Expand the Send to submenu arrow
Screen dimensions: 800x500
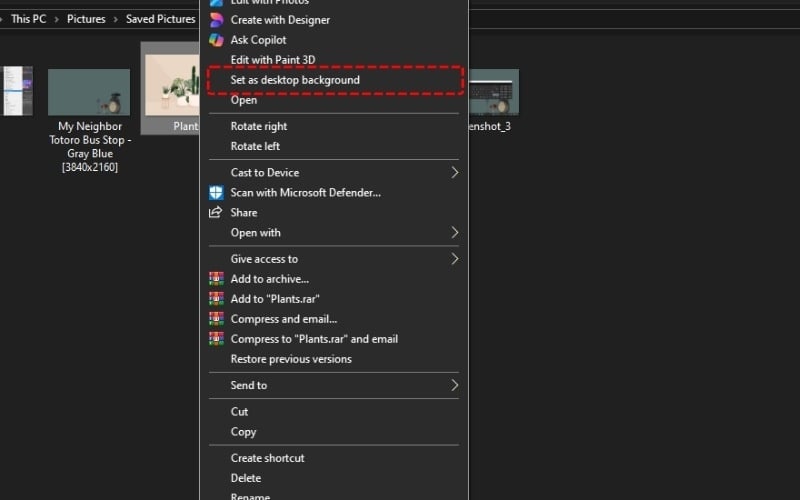454,385
